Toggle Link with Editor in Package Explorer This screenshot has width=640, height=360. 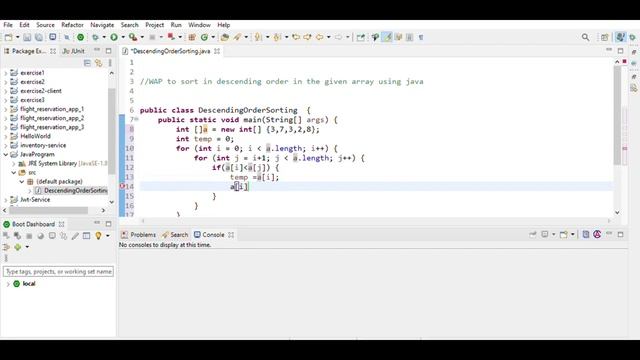tap(98, 63)
